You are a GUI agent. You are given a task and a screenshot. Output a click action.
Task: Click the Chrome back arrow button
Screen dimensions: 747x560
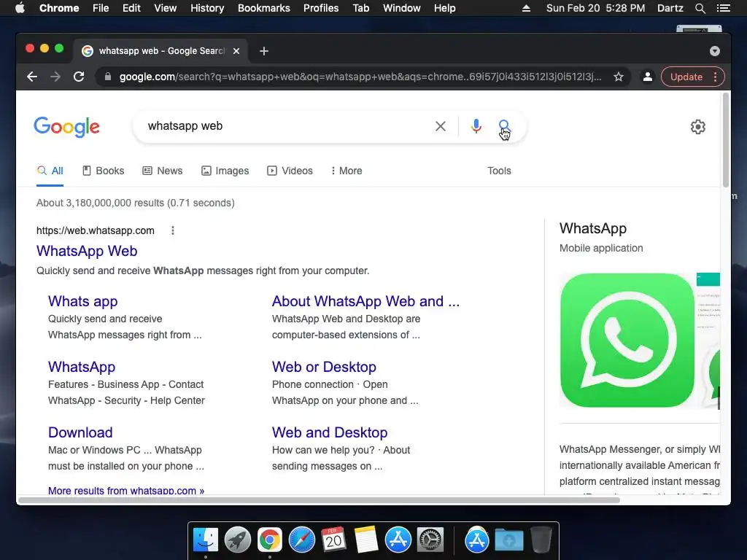pyautogui.click(x=32, y=77)
